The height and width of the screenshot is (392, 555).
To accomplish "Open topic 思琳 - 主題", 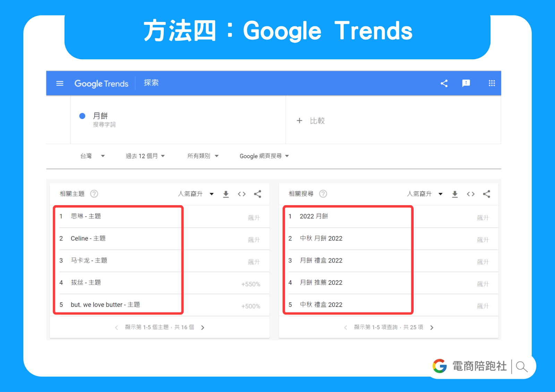I will pos(86,216).
